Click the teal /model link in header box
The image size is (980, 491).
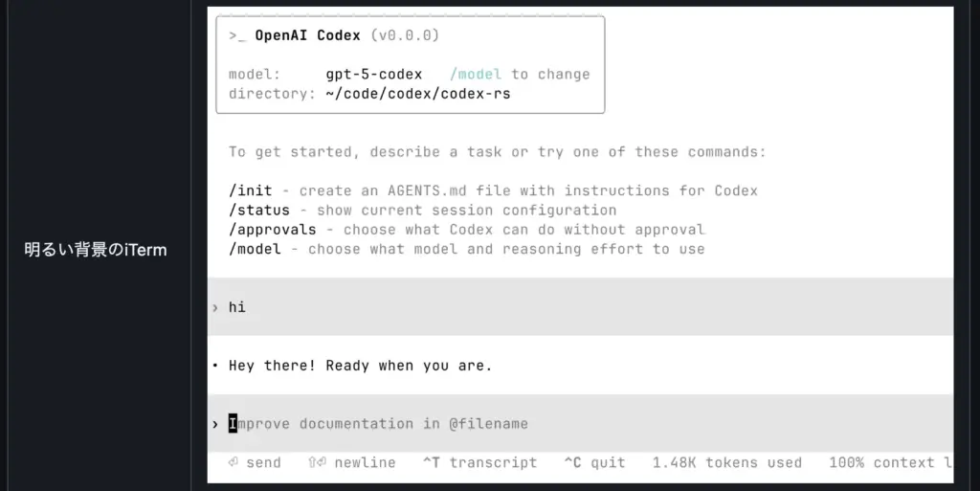click(x=476, y=74)
